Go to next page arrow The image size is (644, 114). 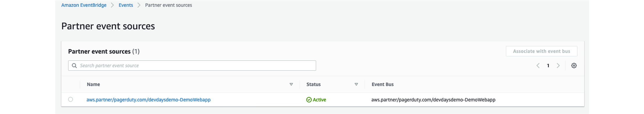(x=558, y=66)
